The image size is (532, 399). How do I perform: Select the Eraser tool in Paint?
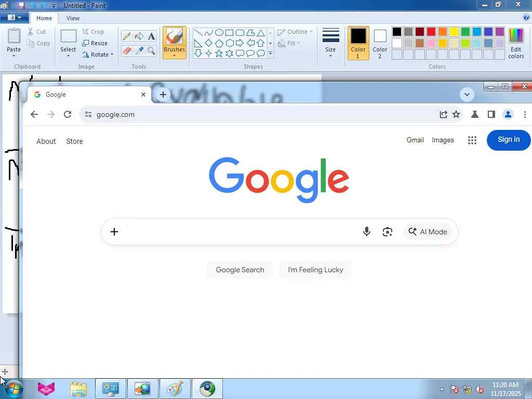tap(127, 50)
